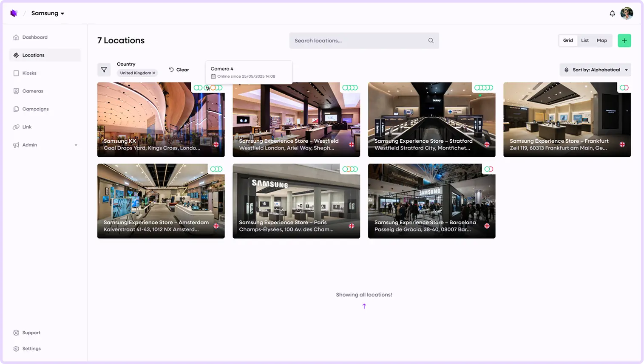The width and height of the screenshot is (644, 364).
Task: Click the purple app logo
Action: click(x=14, y=13)
